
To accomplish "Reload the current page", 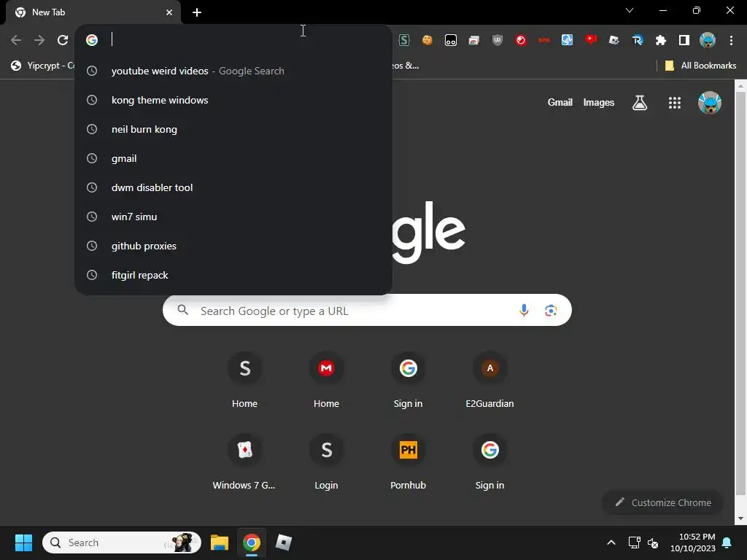I will [x=63, y=40].
